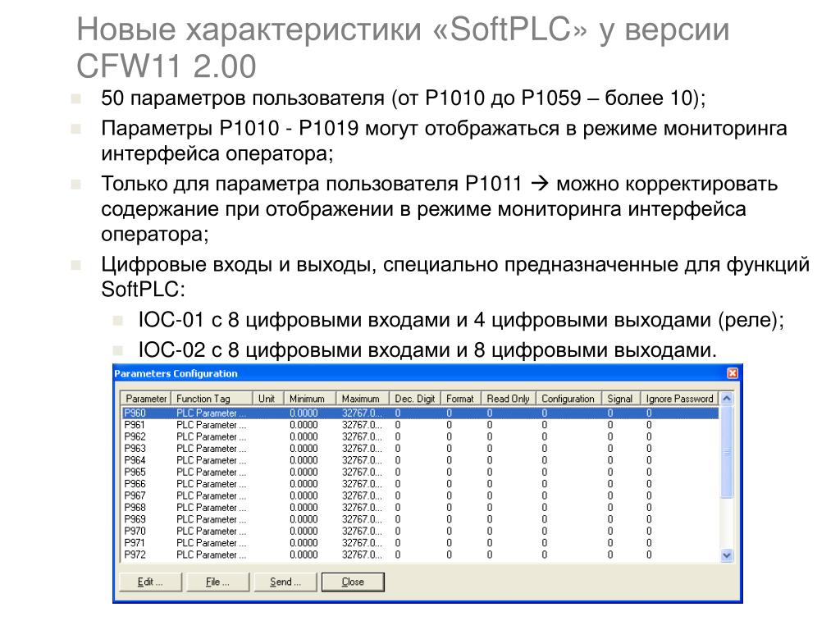The image size is (840, 630).
Task: Click Maximum value 32767.0... in P972 row
Action: (x=362, y=555)
